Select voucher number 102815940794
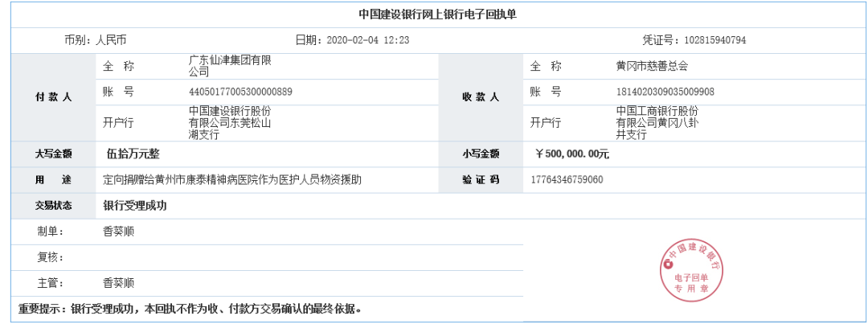Image resolution: width=868 pixels, height=324 pixels. click(715, 40)
